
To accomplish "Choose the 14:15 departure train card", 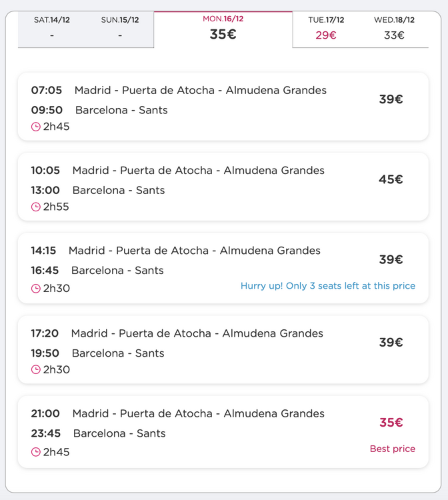I will click(x=223, y=268).
